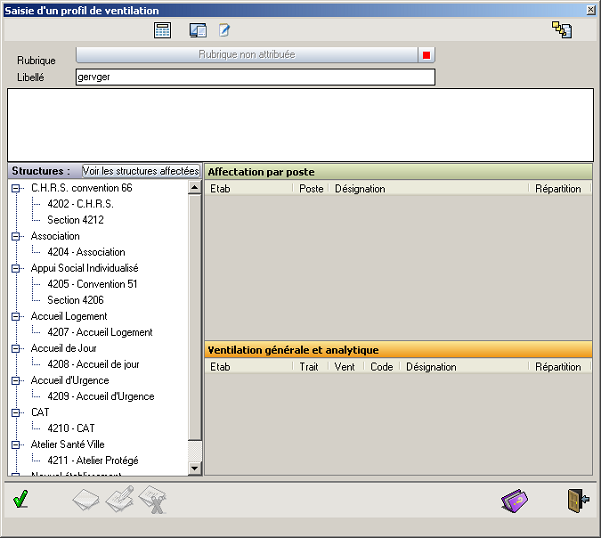Click the structure tree icon at top right
This screenshot has height=538, width=601.
[x=561, y=30]
